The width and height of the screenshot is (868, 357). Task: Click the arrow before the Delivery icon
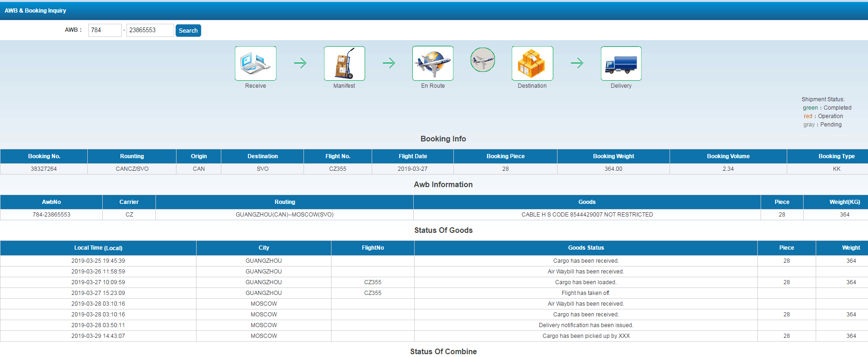(577, 63)
